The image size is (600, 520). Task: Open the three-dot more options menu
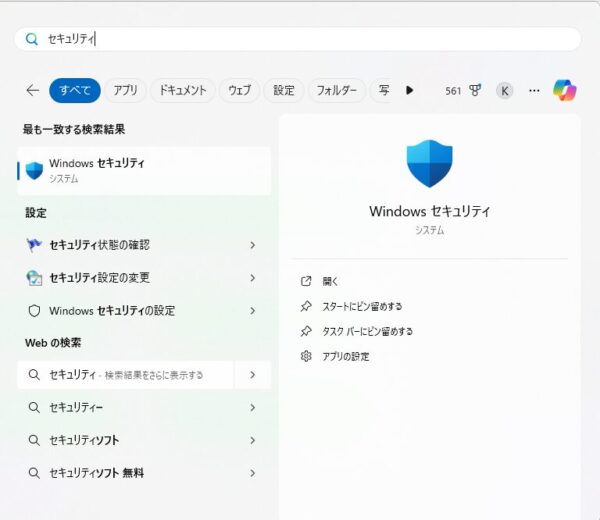534,91
